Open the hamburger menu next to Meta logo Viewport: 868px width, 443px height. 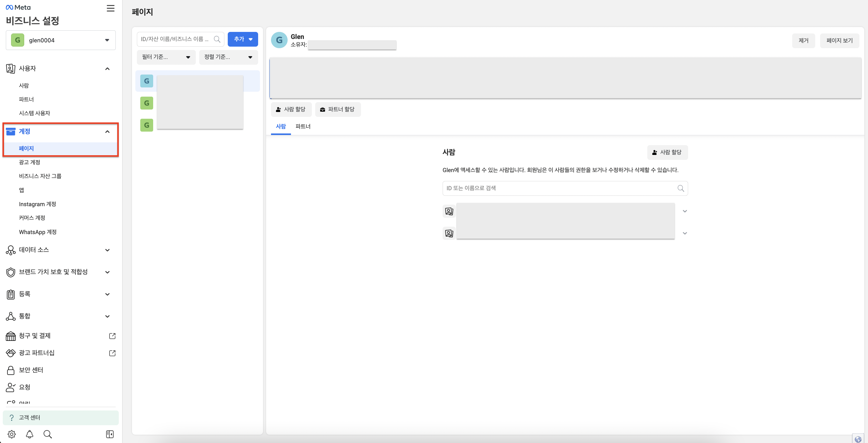(110, 8)
